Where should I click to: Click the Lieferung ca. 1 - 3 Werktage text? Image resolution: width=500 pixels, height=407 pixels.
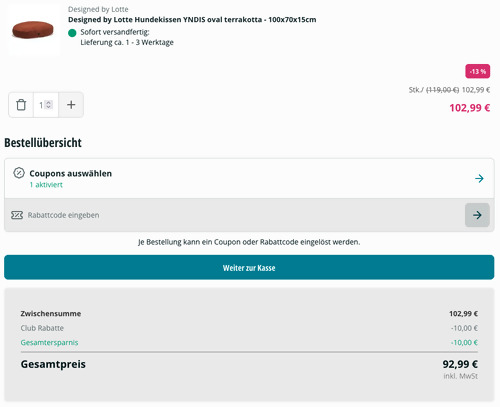coord(127,42)
